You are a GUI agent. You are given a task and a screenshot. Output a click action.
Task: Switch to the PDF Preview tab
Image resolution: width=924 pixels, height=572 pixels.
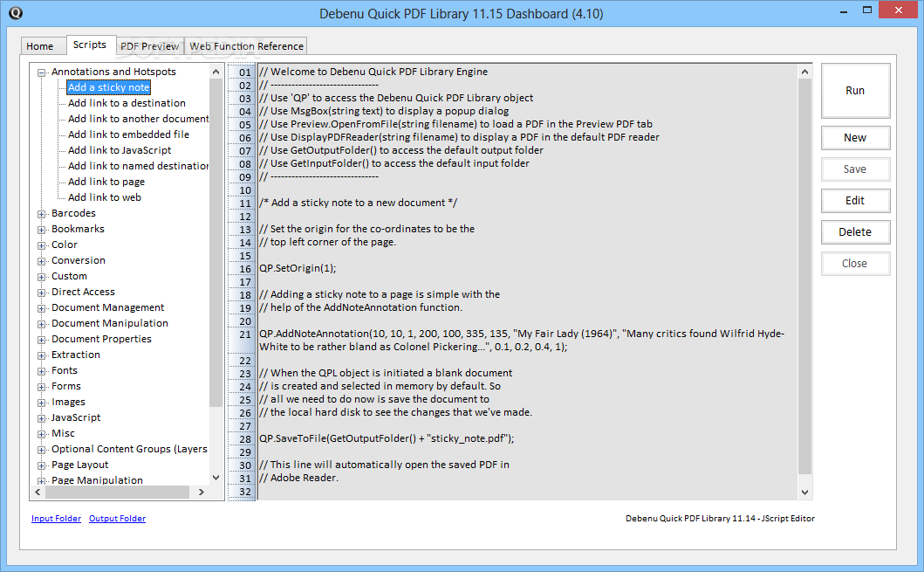click(x=149, y=45)
